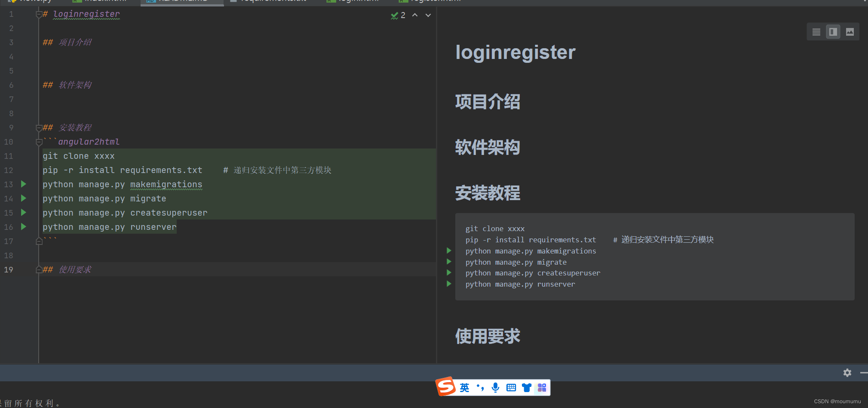Click the underlined 'makemigrations' word in editor
This screenshot has width=868, height=408.
point(166,184)
